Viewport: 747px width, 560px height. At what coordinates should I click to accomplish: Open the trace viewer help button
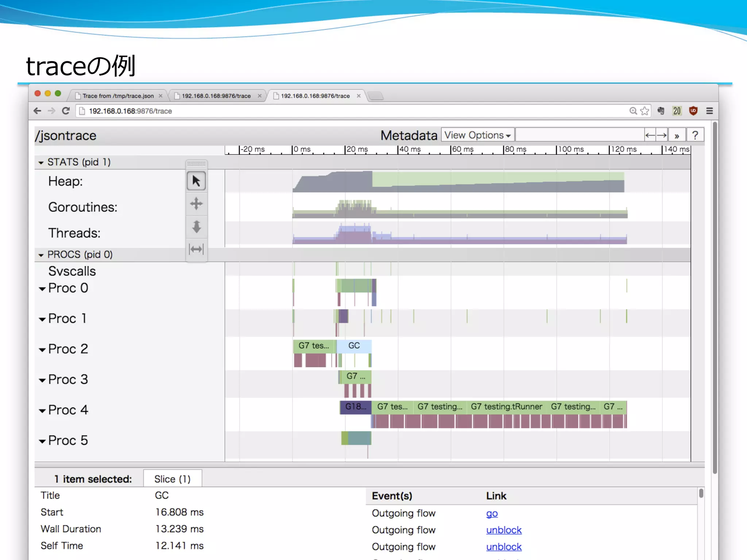click(x=695, y=135)
